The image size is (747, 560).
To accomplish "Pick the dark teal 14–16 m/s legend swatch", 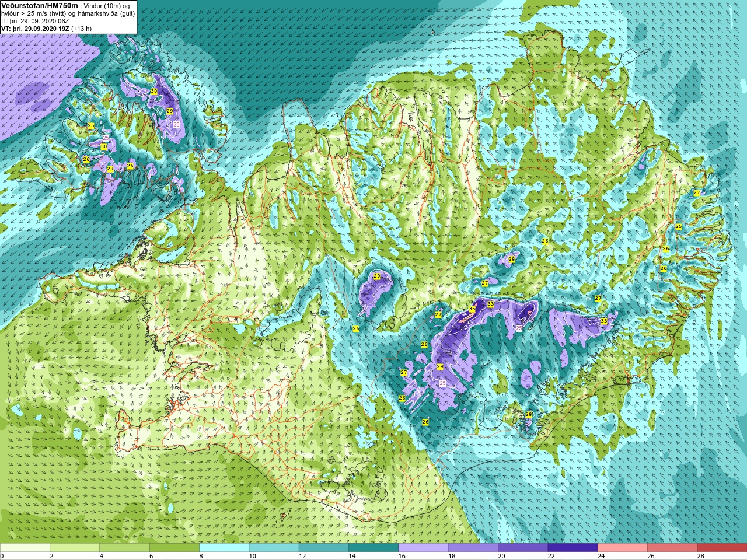I will click(373, 548).
